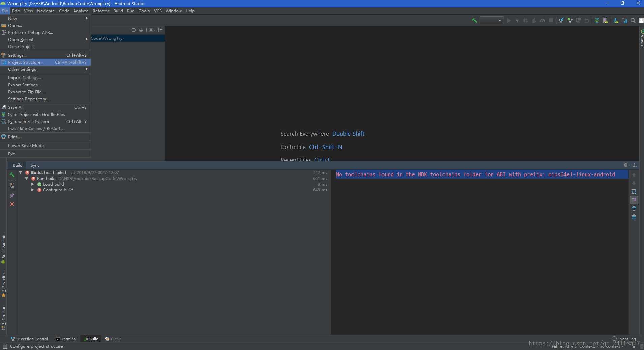The image size is (644, 350).
Task: Toggle the Build Variants side panel
Action: [4, 249]
